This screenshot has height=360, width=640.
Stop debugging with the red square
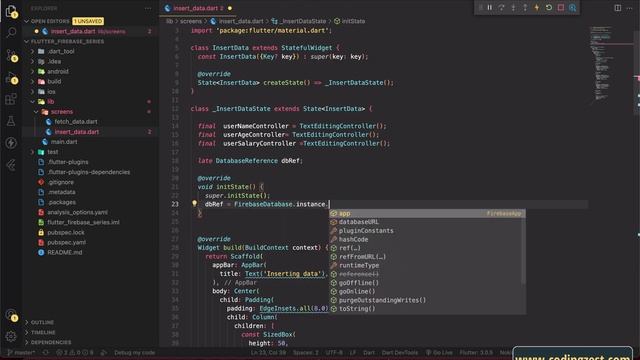(561, 8)
